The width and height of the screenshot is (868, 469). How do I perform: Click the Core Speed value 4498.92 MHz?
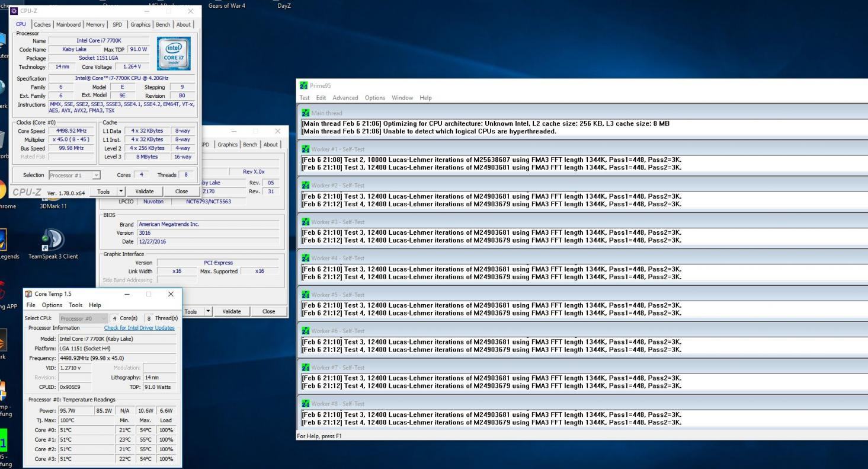pos(71,131)
